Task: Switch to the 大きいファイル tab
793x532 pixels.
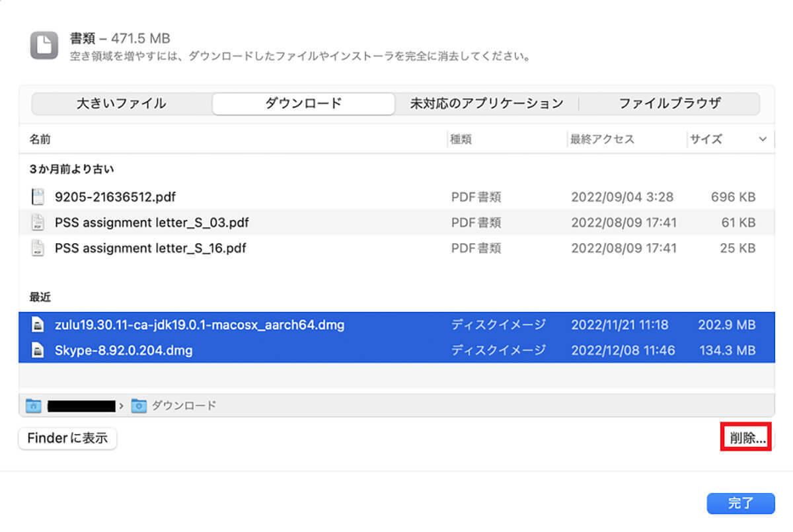Action: [x=121, y=104]
